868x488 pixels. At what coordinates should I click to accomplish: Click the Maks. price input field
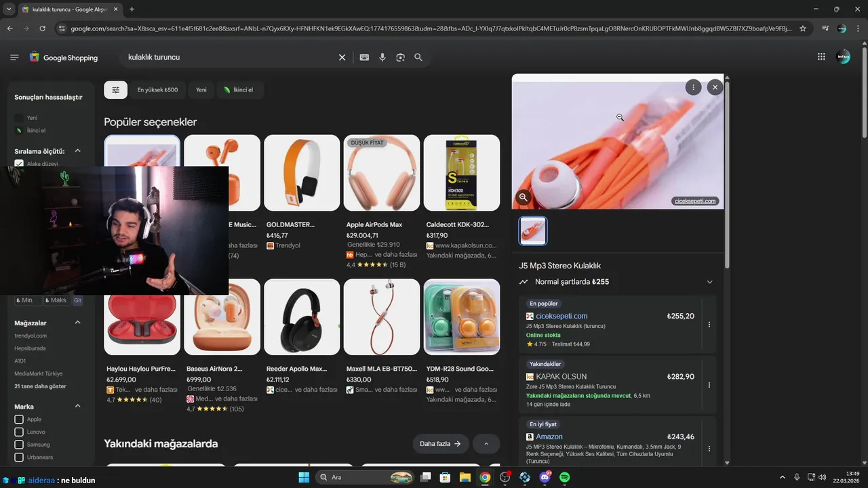56,300
